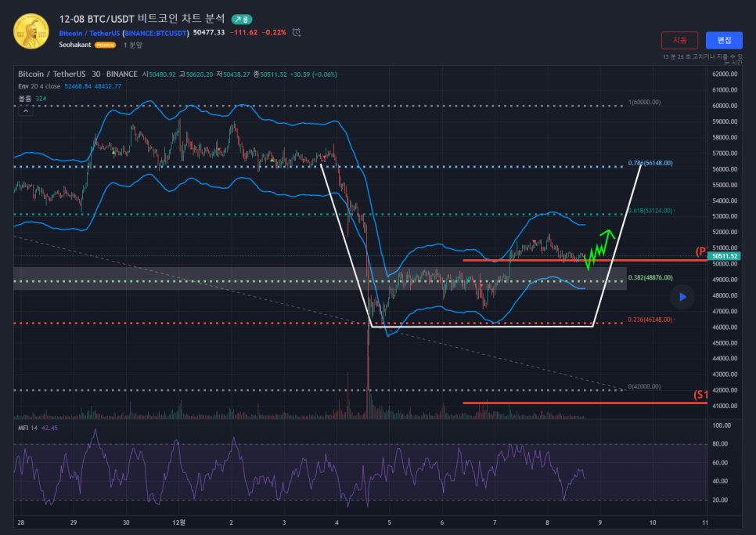Image resolution: width=756 pixels, height=535 pixels.
Task: Click the orange PREMIUM badge
Action: 105,45
